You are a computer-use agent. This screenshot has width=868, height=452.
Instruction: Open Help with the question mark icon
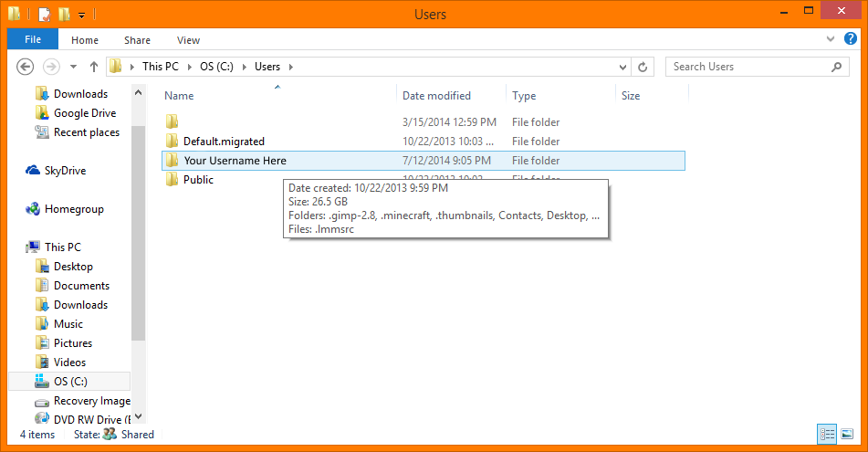point(851,38)
